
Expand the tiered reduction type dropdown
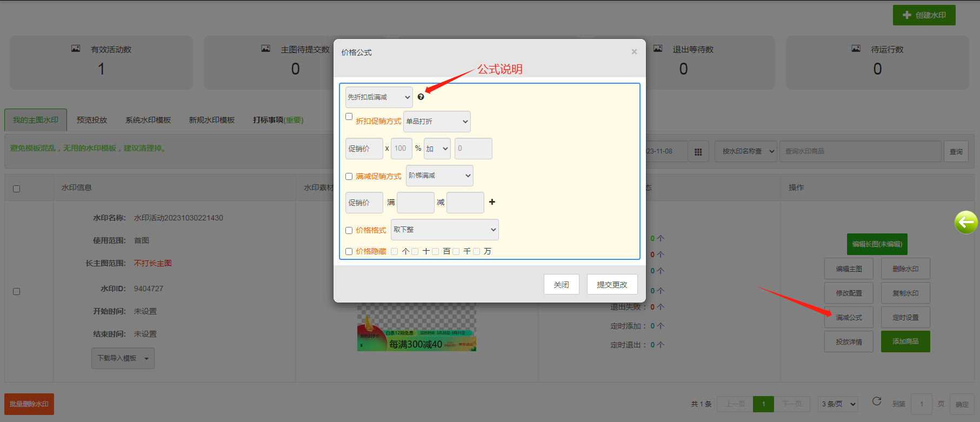click(x=439, y=176)
